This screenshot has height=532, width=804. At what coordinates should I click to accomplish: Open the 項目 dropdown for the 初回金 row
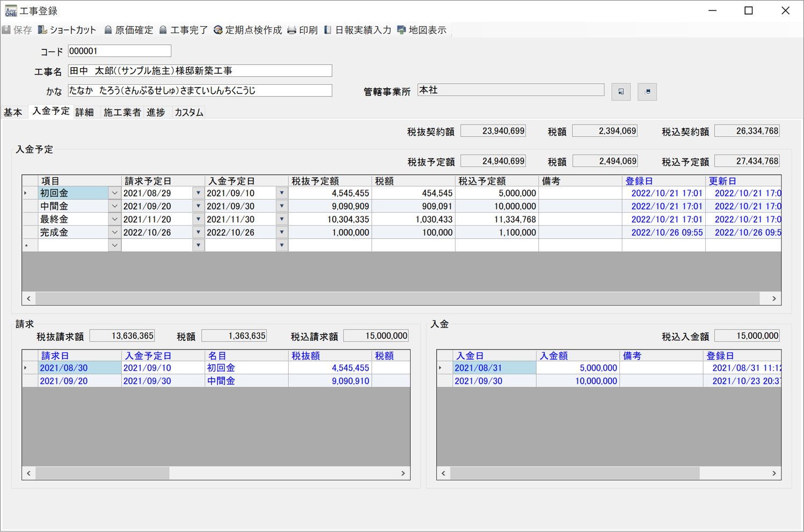pyautogui.click(x=114, y=192)
